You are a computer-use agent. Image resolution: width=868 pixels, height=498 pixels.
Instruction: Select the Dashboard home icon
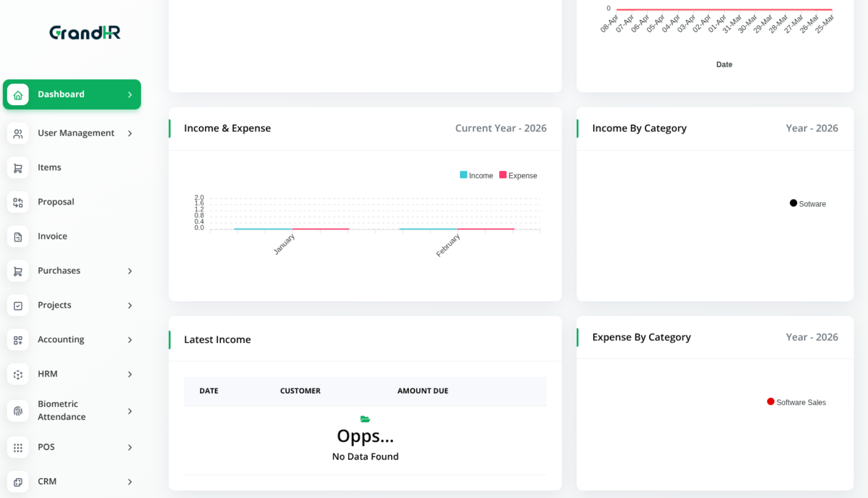[x=18, y=94]
